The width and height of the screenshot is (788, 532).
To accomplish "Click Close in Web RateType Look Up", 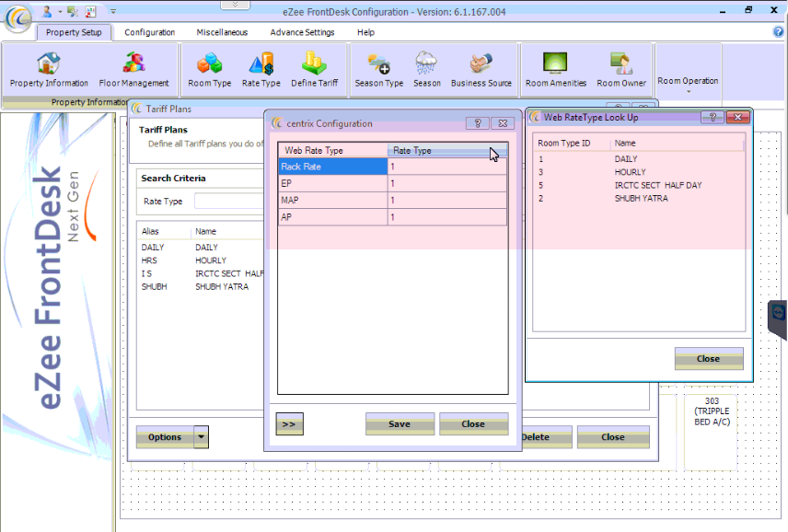I will tap(709, 359).
